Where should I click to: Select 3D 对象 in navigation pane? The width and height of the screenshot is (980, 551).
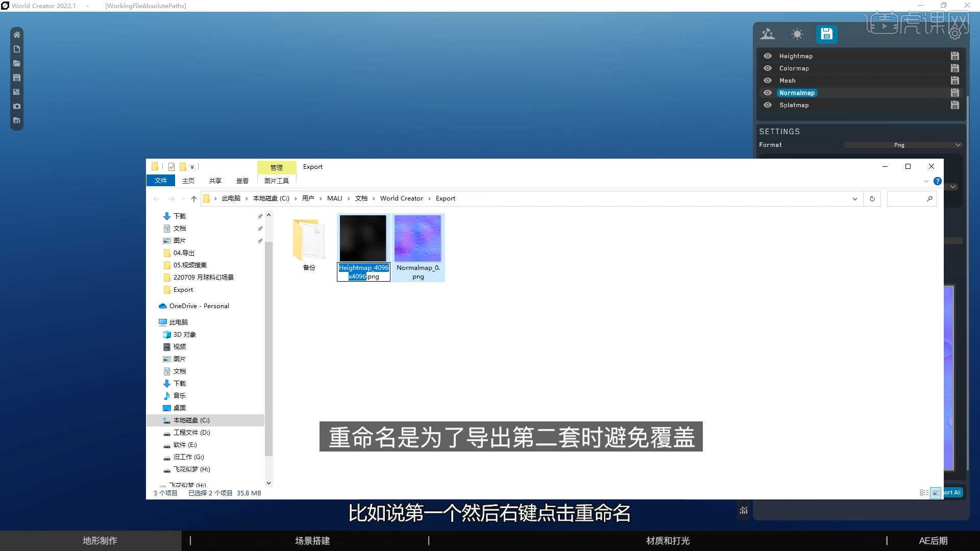click(x=184, y=335)
